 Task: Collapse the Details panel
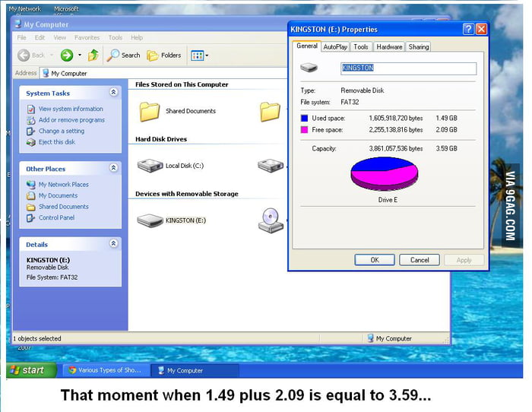(113, 244)
